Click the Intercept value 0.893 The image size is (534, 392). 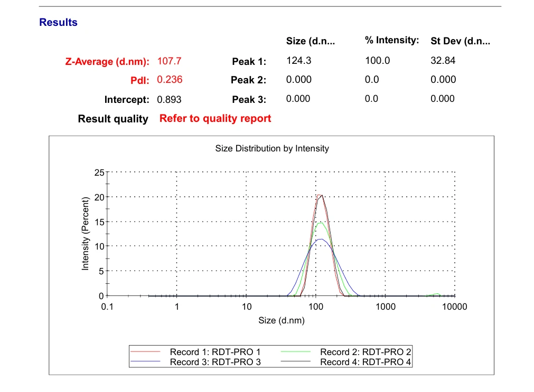click(x=169, y=99)
